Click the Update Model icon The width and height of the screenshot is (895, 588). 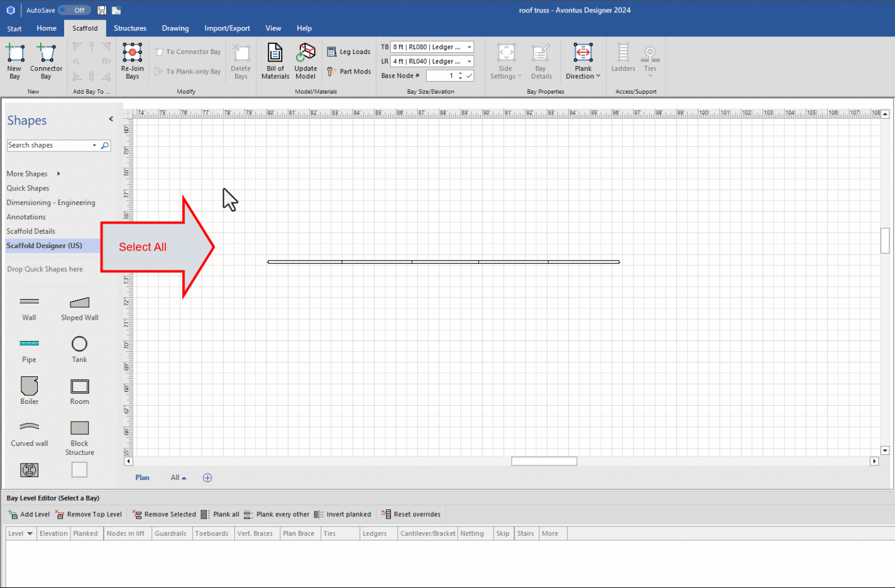305,53
